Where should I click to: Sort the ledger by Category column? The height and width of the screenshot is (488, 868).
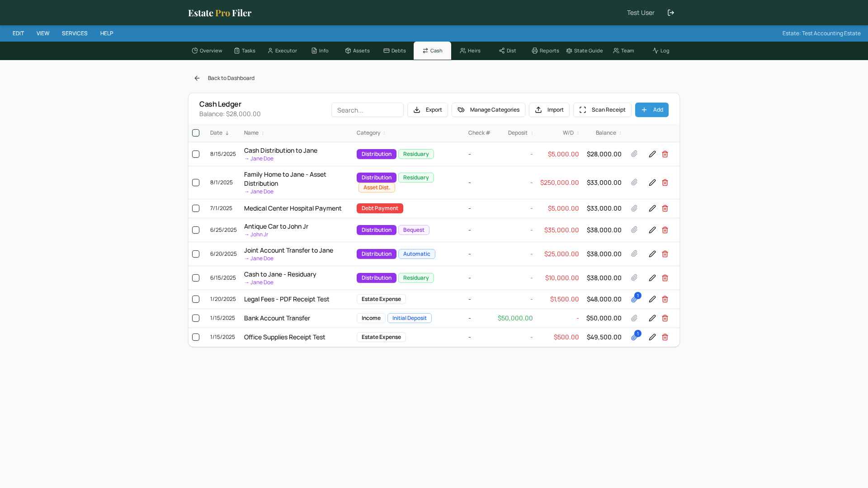pos(371,133)
